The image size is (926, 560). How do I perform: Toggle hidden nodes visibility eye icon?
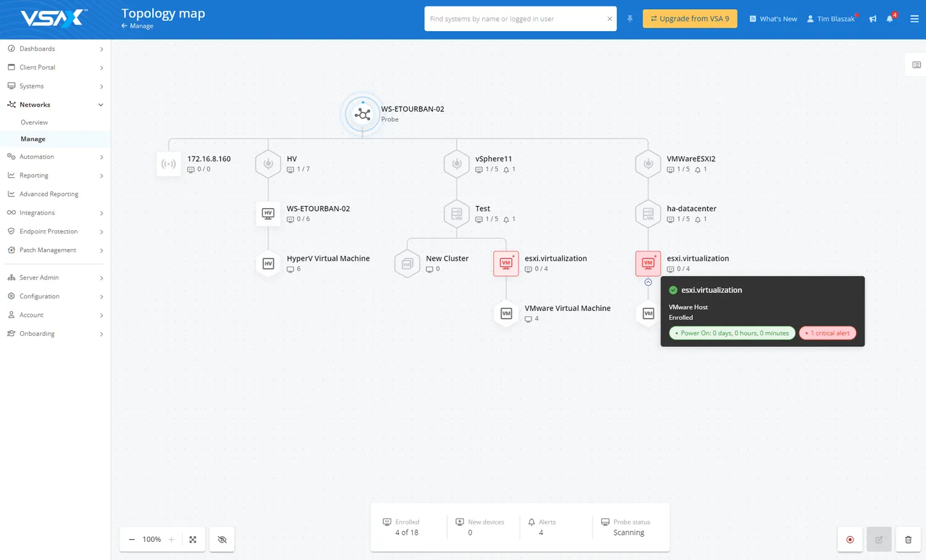pos(222,539)
